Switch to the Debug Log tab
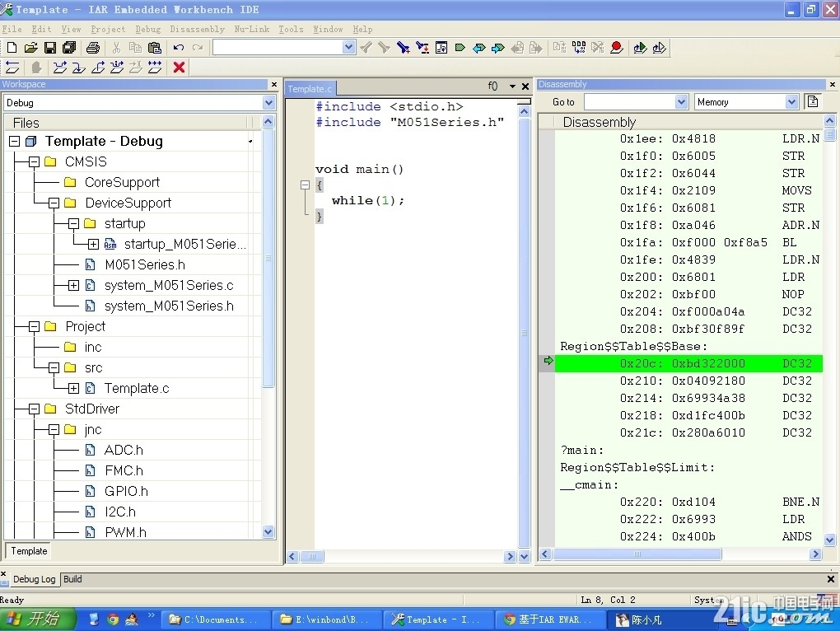The height and width of the screenshot is (631, 840). coord(35,579)
